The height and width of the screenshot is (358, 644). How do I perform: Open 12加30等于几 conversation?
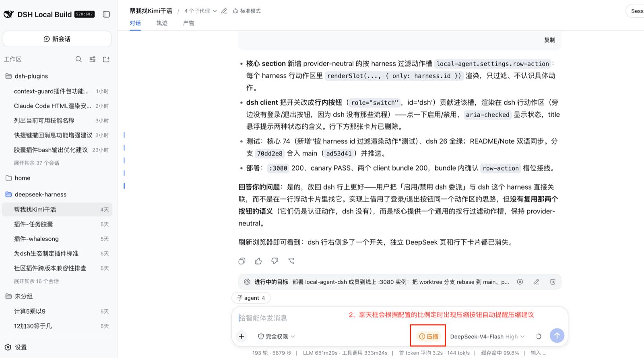pos(57,326)
